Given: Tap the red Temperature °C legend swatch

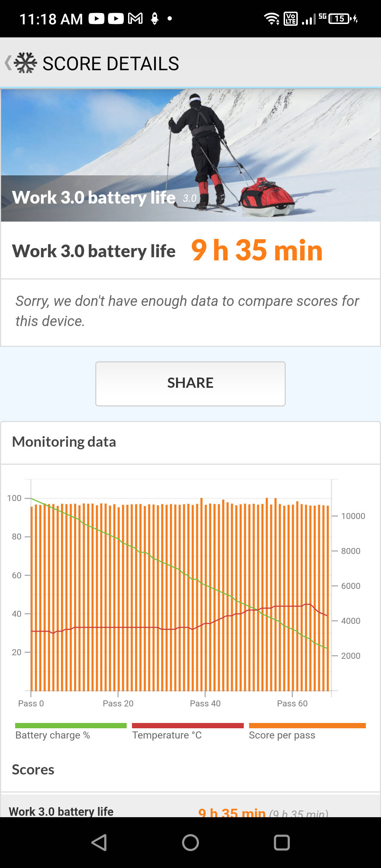Looking at the screenshot, I should pyautogui.click(x=188, y=725).
